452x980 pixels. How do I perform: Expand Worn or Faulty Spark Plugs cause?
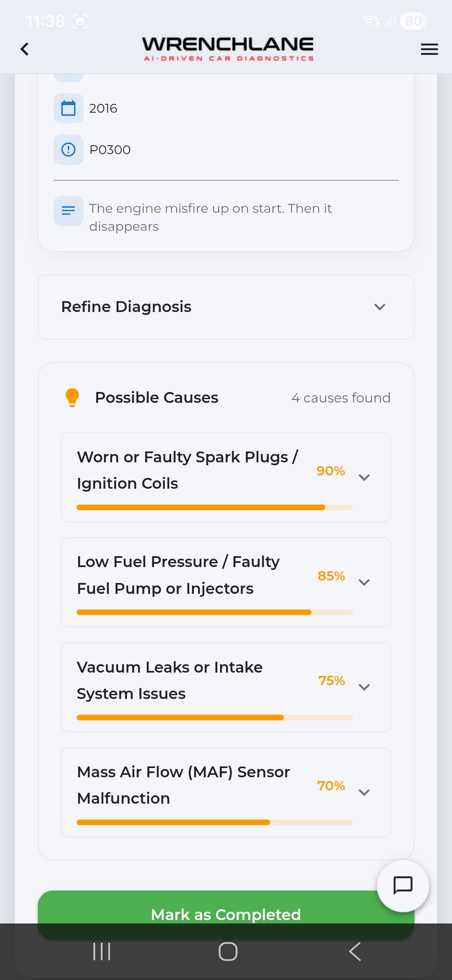coord(364,477)
